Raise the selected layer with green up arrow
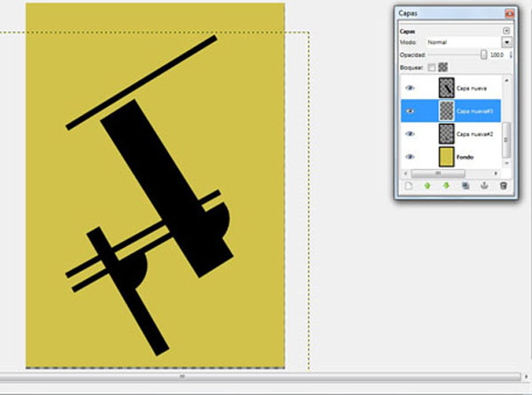This screenshot has width=532, height=395. tap(427, 186)
